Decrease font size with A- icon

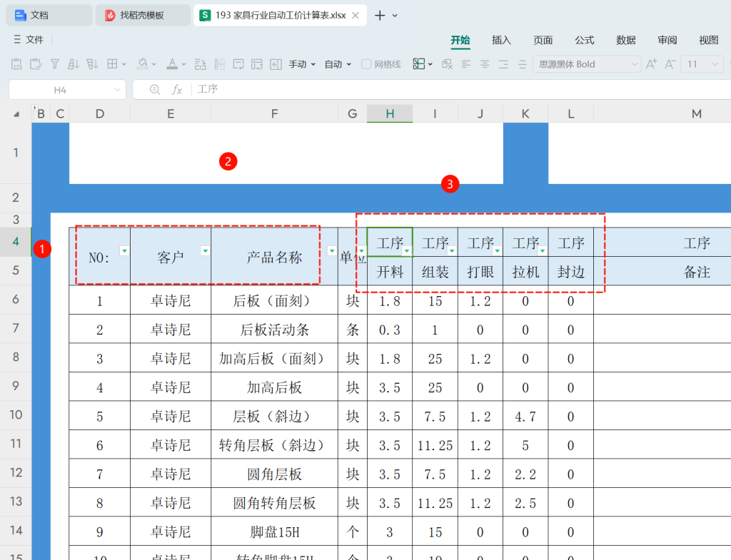670,63
